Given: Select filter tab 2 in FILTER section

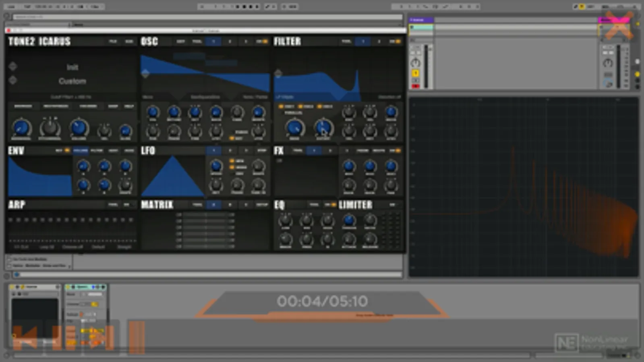Looking at the screenshot, I should pyautogui.click(x=379, y=41).
